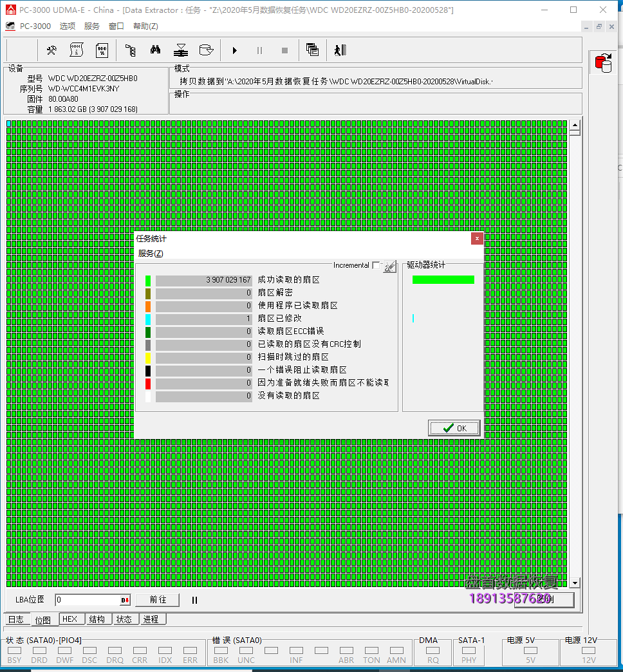This screenshot has width=623, height=672.
Task: Open the task copy manager icon
Action: point(313,50)
